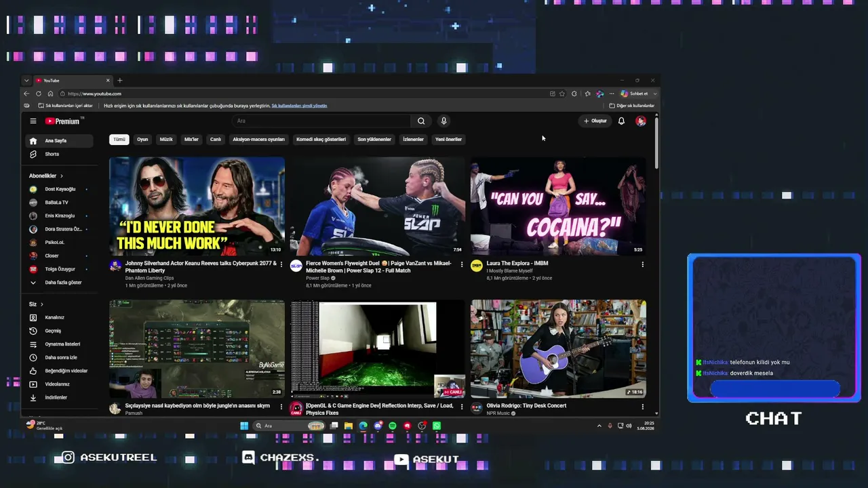Image resolution: width=868 pixels, height=488 pixels.
Task: Open Diğer sık kullanılanlar folder
Action: point(632,106)
